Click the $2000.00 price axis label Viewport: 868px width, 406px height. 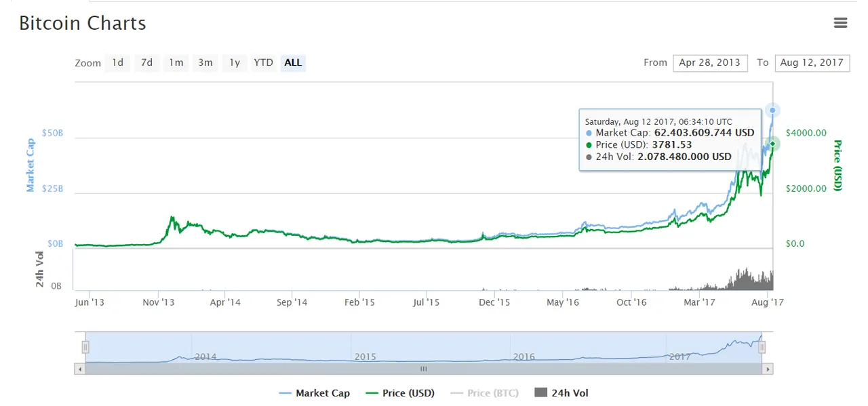click(x=806, y=188)
